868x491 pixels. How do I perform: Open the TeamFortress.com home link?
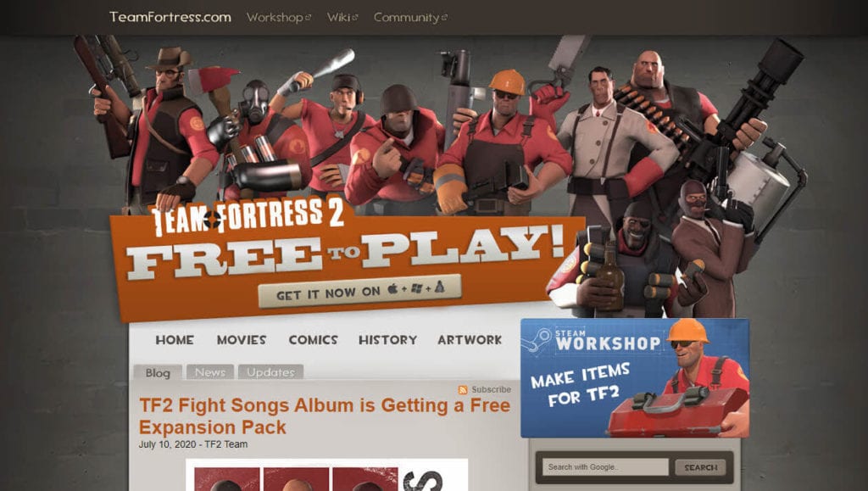(x=170, y=17)
